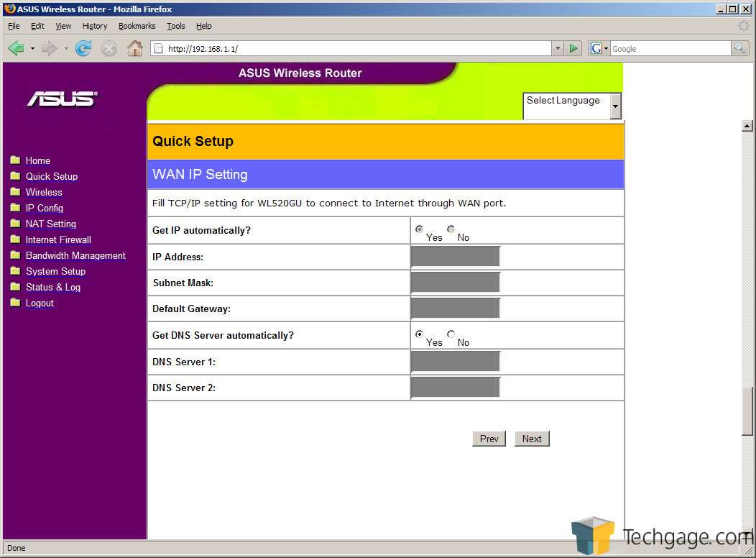Viewport: 756px width, 558px height.
Task: Open the Quick Setup sidebar link
Action: tap(52, 176)
